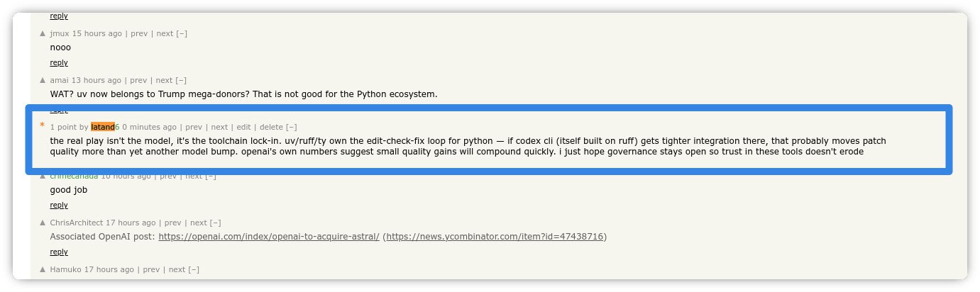The height and width of the screenshot is (292, 980).
Task: Collapse amai's comment thread
Action: (x=181, y=80)
